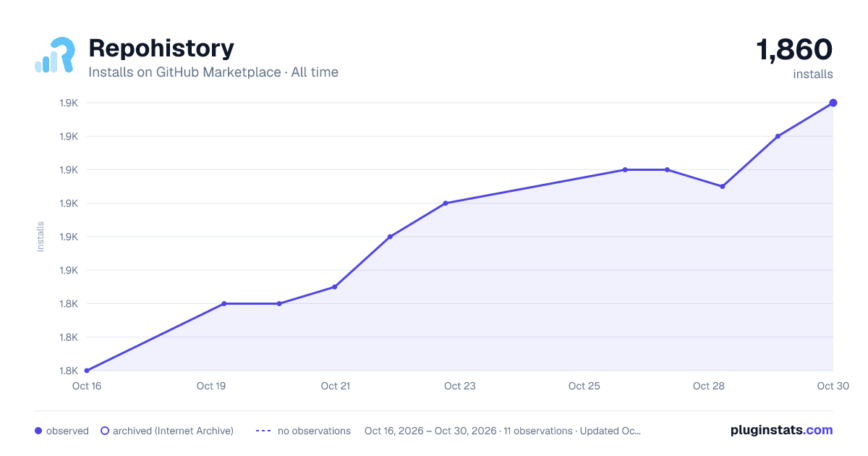The height and width of the screenshot is (456, 868).
Task: Click the 'Oct 28' axis label
Action: click(x=709, y=387)
